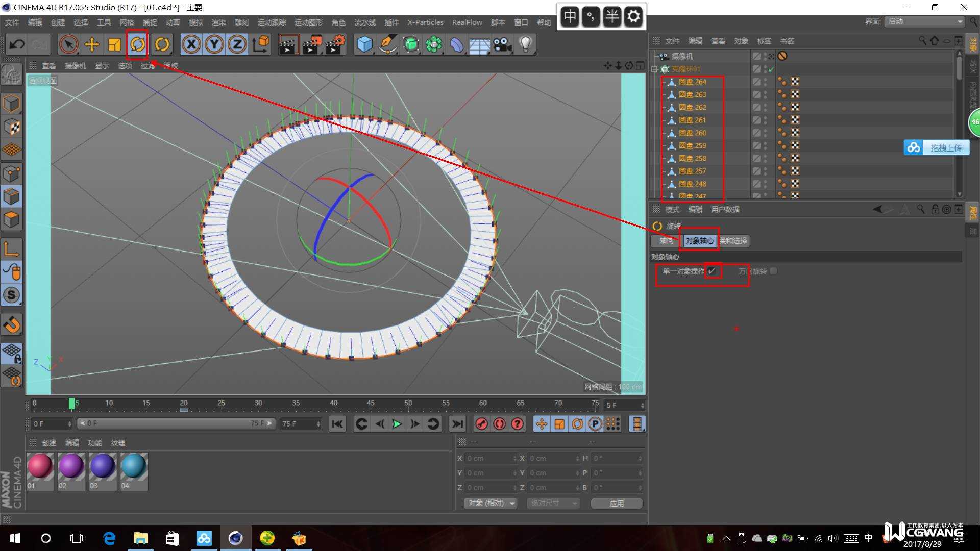Screen dimensions: 980x551
Task: Toggle the 单一对象操作 checkbox
Action: 712,271
